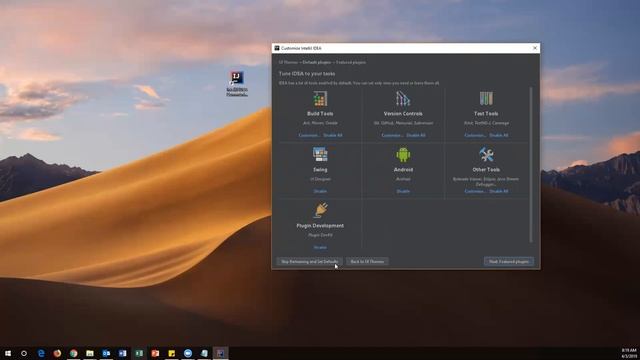Open the Windows Start menu
The image size is (640, 360).
[8, 353]
